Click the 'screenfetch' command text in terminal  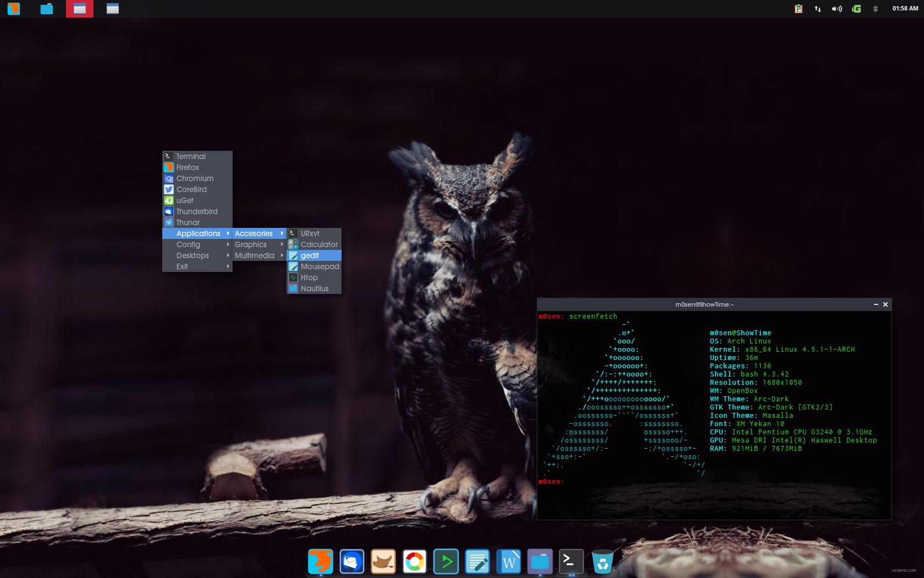tap(593, 317)
